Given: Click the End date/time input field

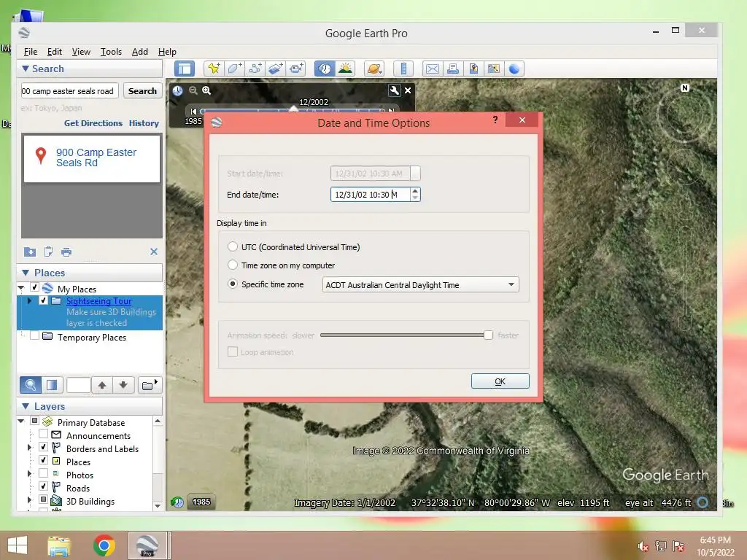Looking at the screenshot, I should 370,194.
